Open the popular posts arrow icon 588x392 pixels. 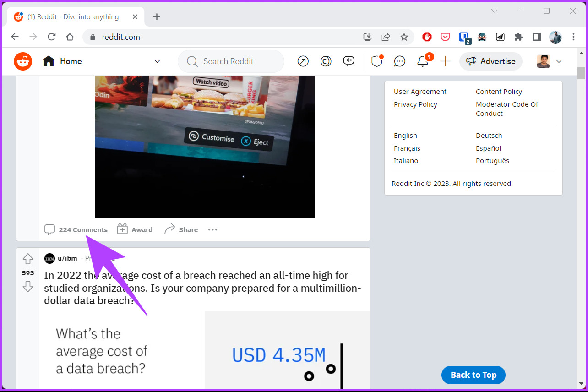point(303,61)
